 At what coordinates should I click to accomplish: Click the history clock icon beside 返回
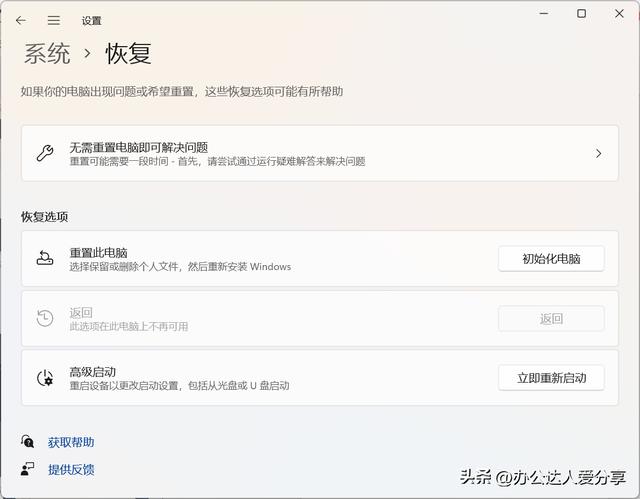pyautogui.click(x=45, y=318)
